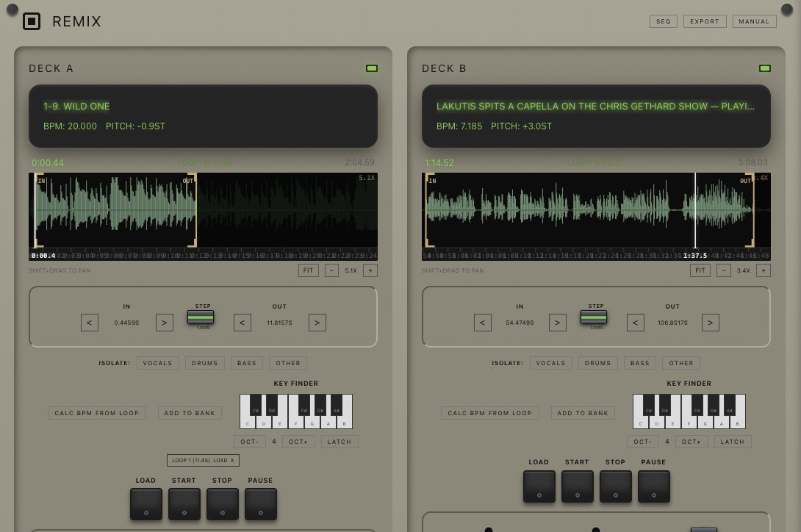Nudge Deck A IN point later
Image resolution: width=801 pixels, height=532 pixels.
coord(164,323)
